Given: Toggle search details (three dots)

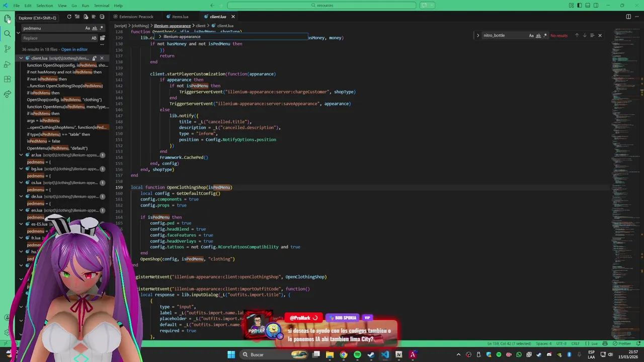Looking at the screenshot, I should coord(102,44).
